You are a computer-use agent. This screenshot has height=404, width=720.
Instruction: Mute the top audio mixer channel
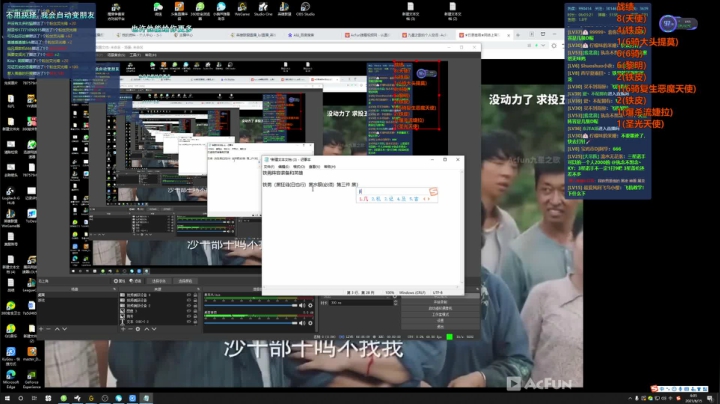[x=302, y=305]
